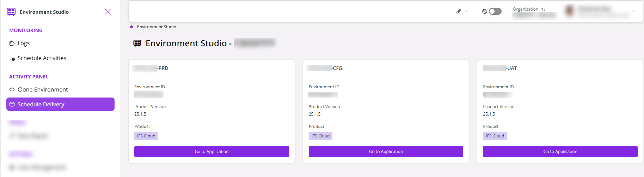Click IFS Cloud tag on the CFG card
644x177 pixels.
point(320,136)
